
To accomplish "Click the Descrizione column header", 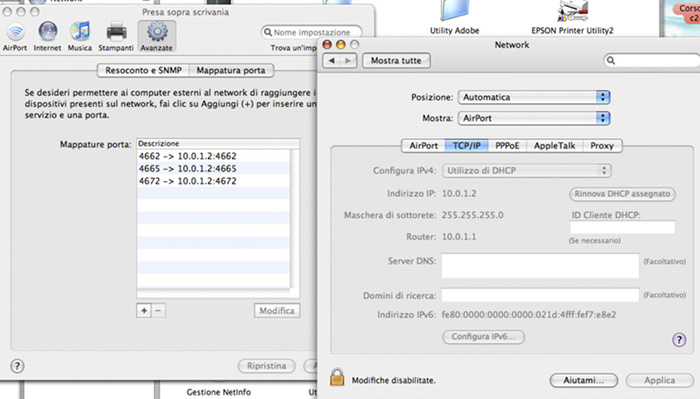I will click(218, 143).
